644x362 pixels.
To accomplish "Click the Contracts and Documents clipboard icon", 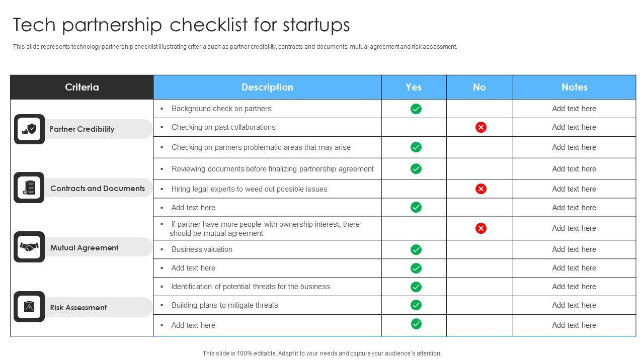I will click(x=29, y=188).
